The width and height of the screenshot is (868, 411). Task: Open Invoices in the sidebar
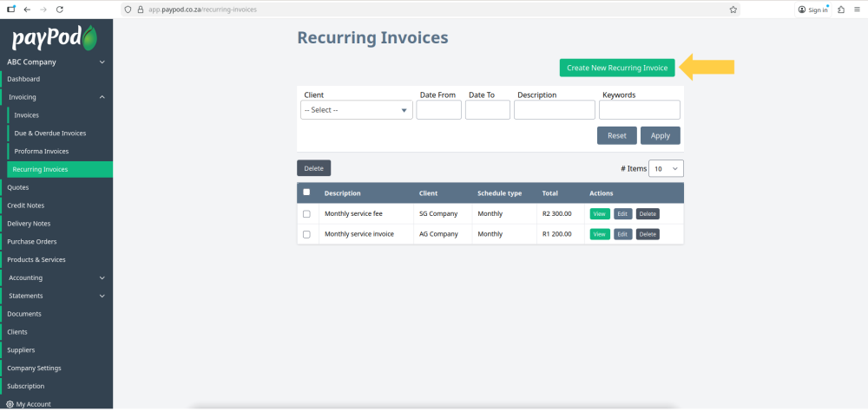tap(27, 115)
